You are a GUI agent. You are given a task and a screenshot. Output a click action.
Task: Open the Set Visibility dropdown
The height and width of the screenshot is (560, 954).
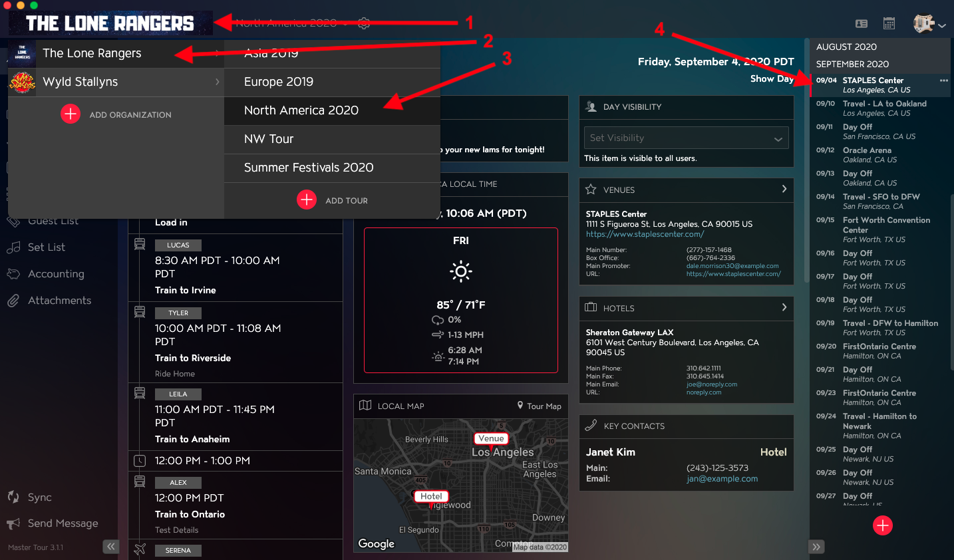(x=686, y=138)
